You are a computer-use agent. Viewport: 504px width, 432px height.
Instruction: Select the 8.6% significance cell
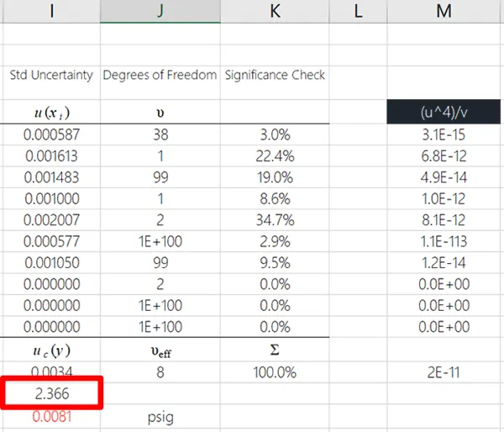click(275, 198)
